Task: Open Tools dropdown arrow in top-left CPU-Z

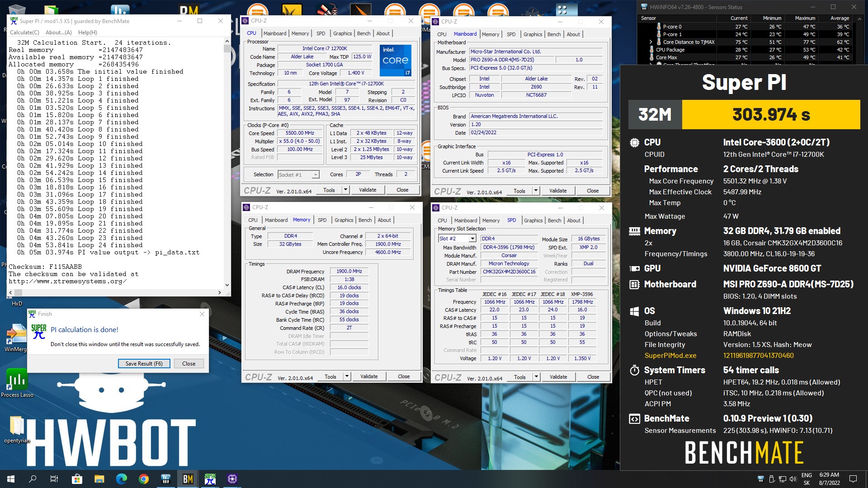Action: click(346, 190)
